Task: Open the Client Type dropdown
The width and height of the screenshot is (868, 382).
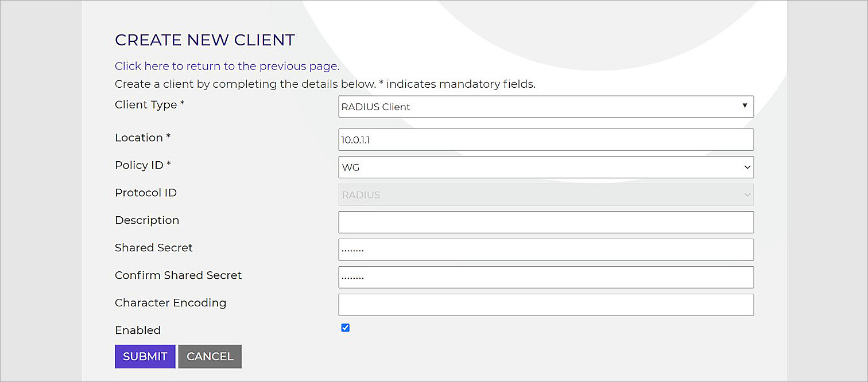Action: tap(545, 107)
